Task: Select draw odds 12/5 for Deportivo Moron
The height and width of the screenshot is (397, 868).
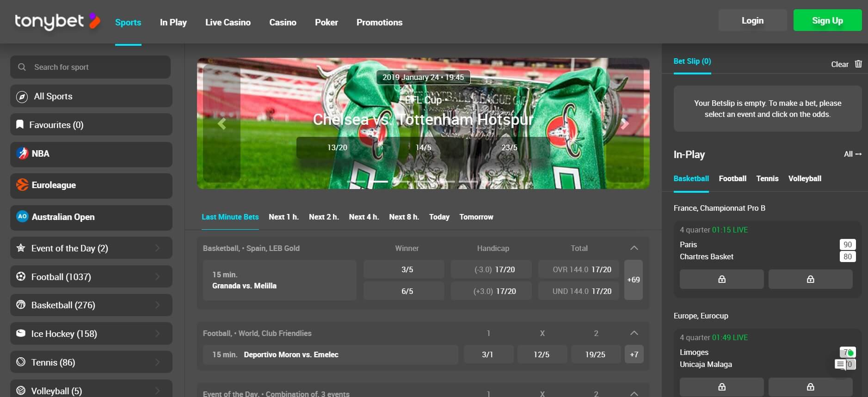Action: [542, 354]
